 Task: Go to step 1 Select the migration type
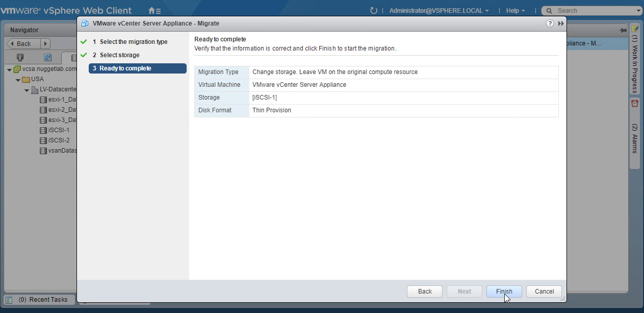pyautogui.click(x=133, y=42)
